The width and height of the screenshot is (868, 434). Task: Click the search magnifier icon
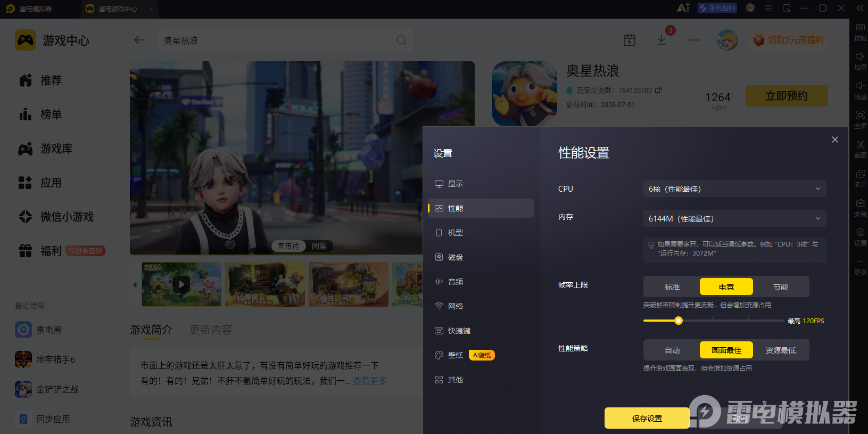click(x=401, y=40)
